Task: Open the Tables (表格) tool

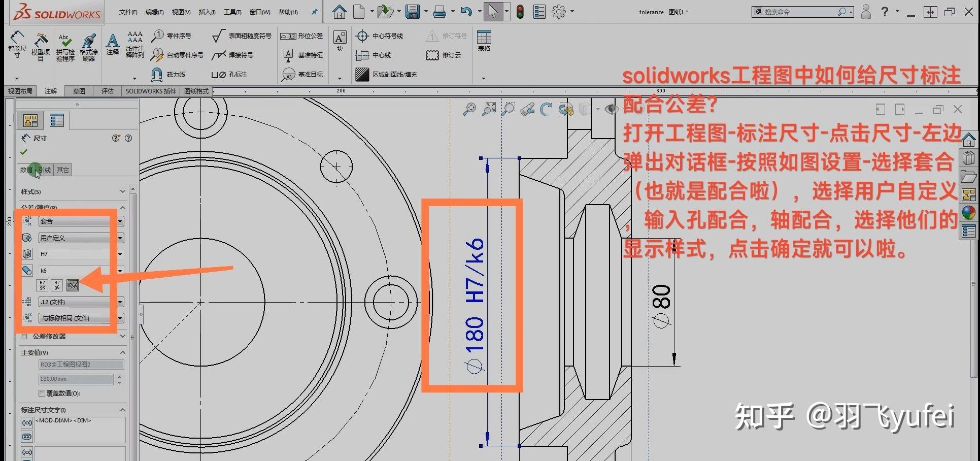Action: coord(484,41)
